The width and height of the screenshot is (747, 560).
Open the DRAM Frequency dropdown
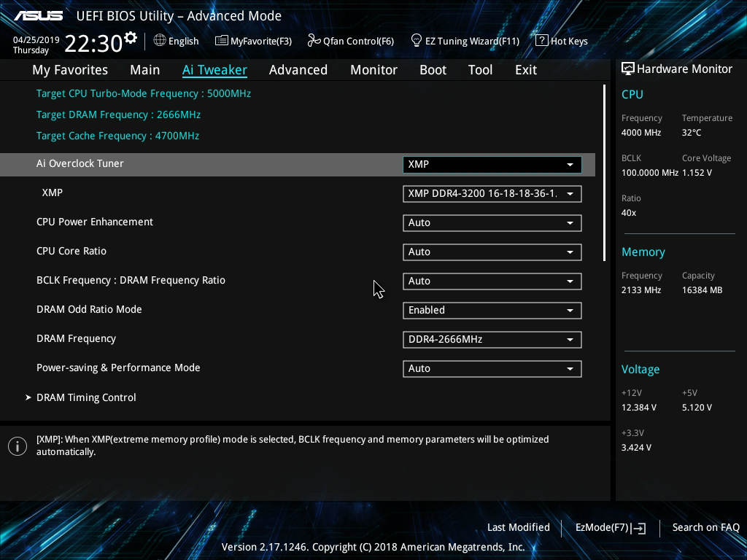pyautogui.click(x=492, y=340)
